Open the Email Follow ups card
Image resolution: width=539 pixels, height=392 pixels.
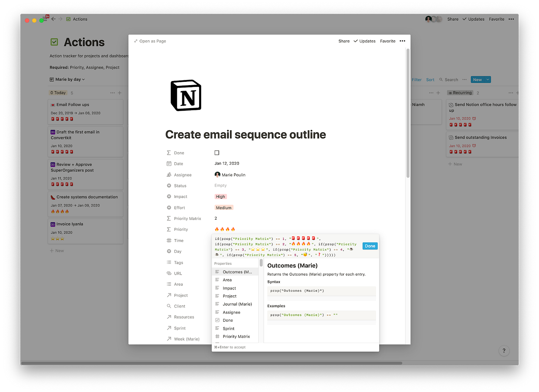tap(86, 112)
